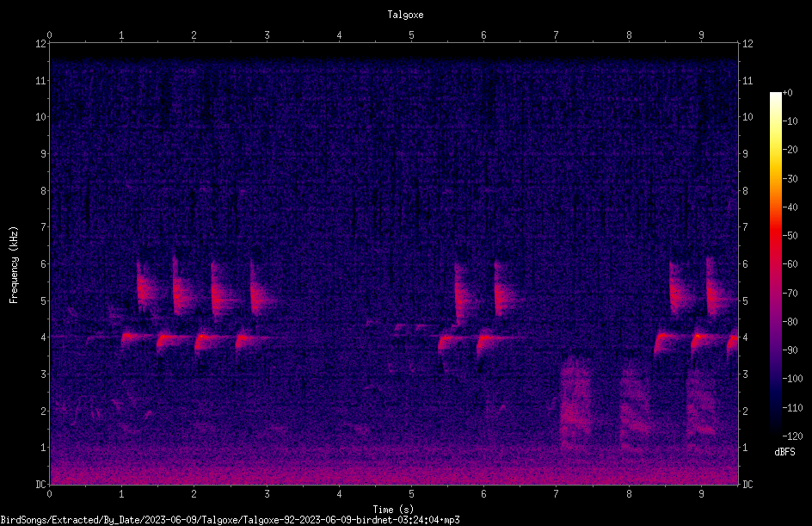Click the "8" tick on the left frequency axis
Image resolution: width=812 pixels, height=526 pixels.
[x=44, y=191]
